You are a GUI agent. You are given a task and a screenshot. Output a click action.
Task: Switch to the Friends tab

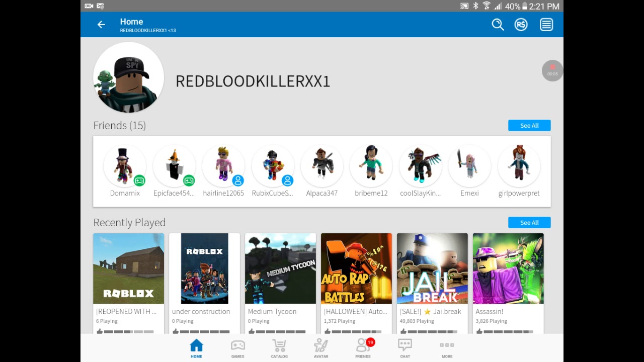(x=363, y=348)
